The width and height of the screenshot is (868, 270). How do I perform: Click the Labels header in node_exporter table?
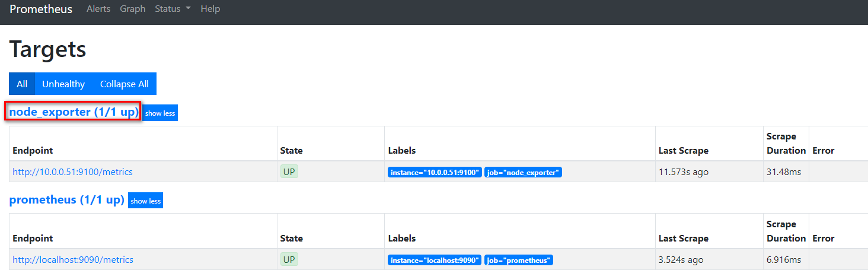[402, 151]
